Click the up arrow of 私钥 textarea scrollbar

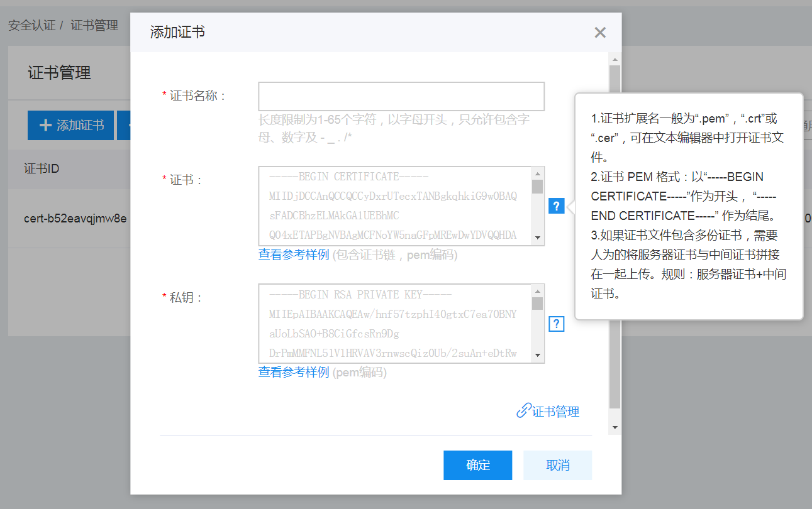538,291
